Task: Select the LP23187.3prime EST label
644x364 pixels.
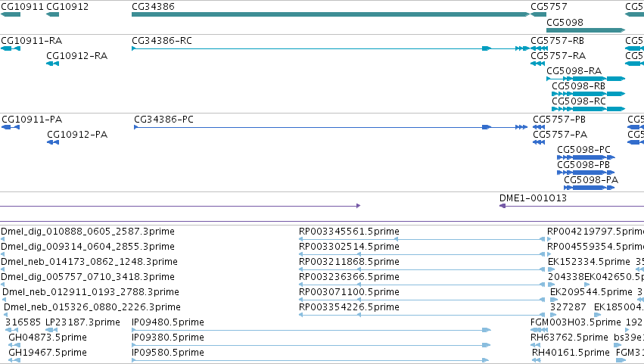Action: 83,322
